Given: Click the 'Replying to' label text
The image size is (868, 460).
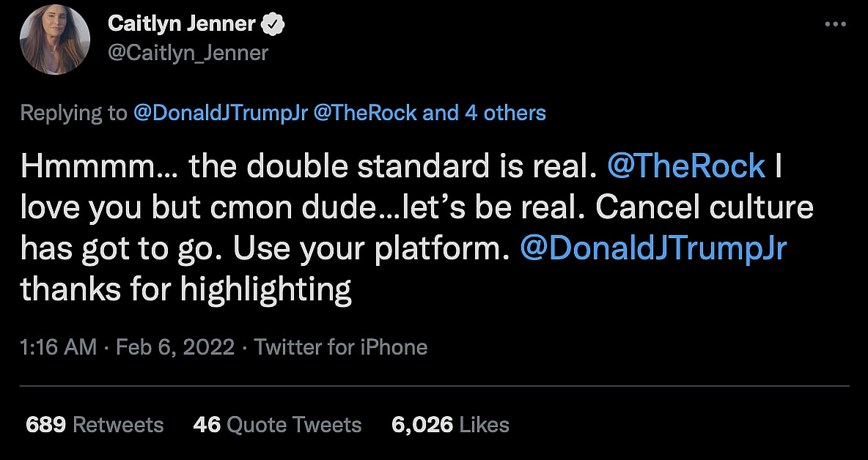Looking at the screenshot, I should tap(73, 113).
